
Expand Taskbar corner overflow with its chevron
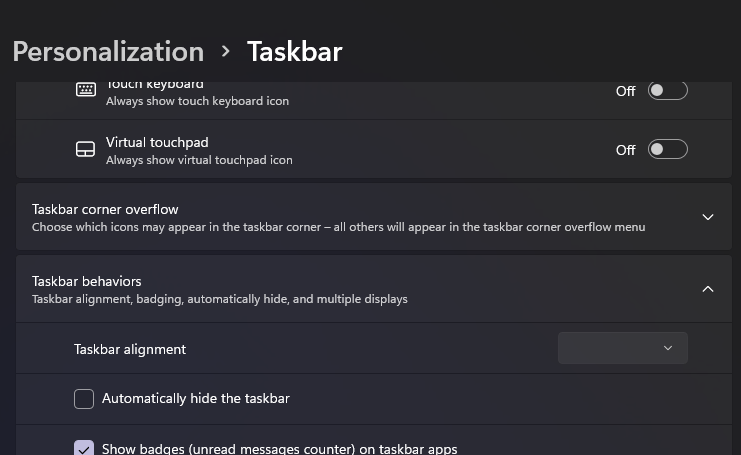708,217
